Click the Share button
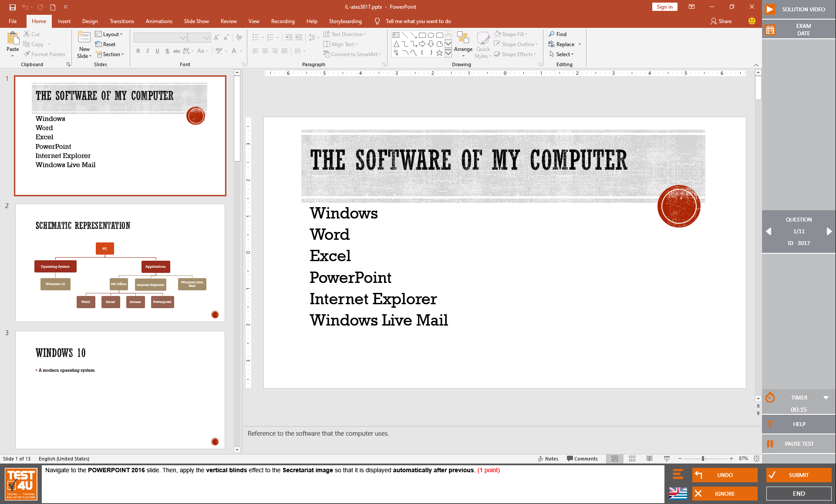 721,21
